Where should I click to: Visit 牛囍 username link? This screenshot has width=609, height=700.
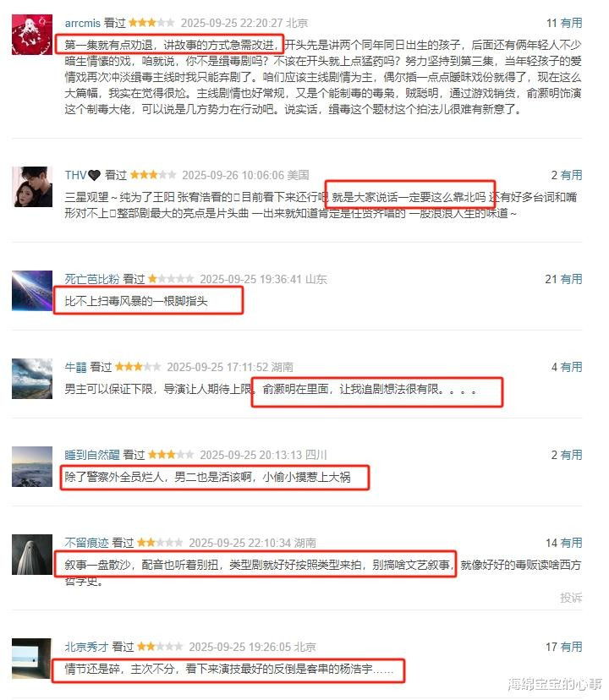(x=75, y=367)
